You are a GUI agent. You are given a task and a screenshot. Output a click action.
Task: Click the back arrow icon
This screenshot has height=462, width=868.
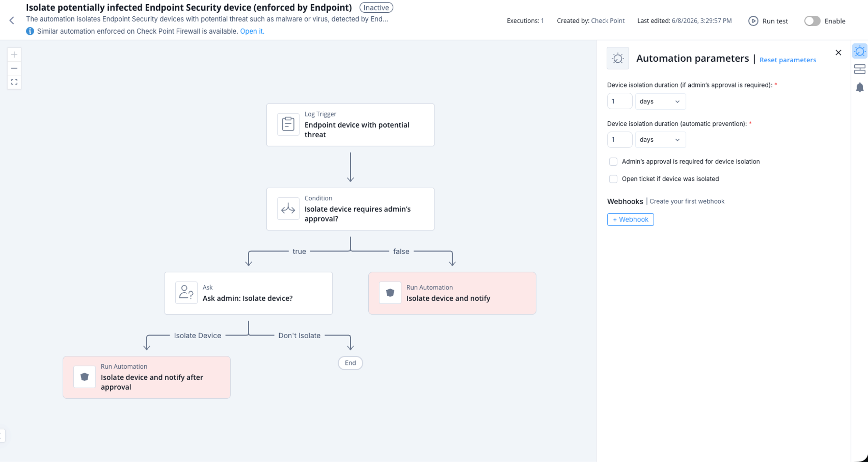coord(12,21)
